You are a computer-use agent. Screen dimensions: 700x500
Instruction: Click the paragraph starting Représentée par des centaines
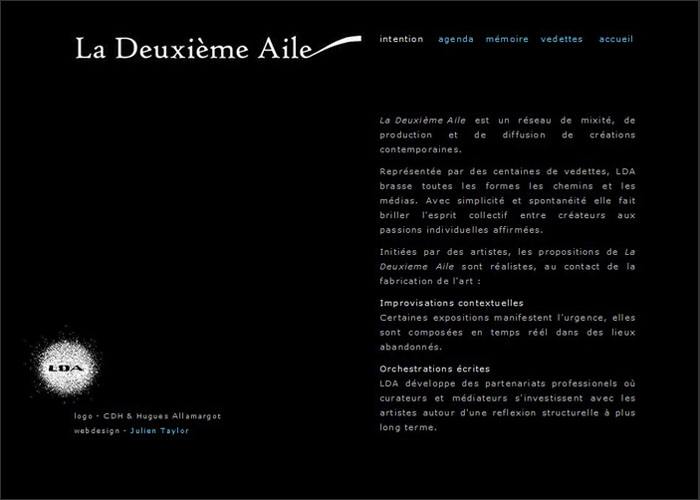[507, 201]
